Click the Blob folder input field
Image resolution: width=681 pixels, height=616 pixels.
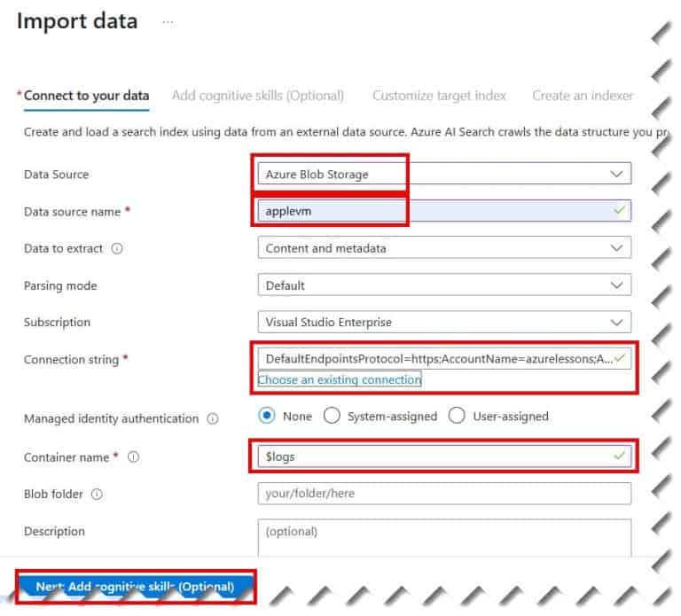444,494
